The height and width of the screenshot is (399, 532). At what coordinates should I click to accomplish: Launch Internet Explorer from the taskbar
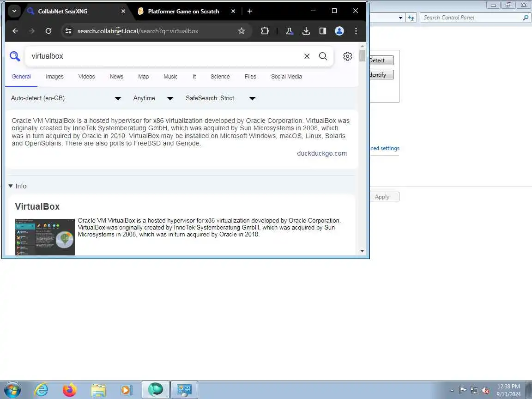coord(41,390)
